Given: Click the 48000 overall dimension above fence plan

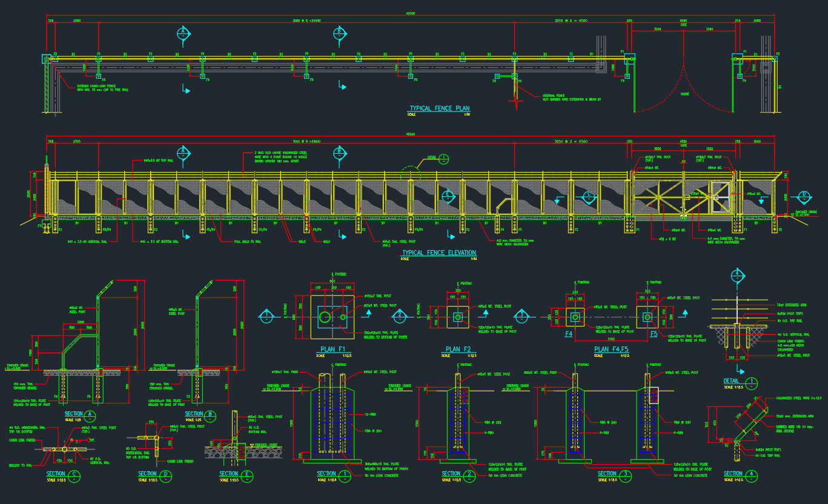Looking at the screenshot, I should tap(410, 13).
